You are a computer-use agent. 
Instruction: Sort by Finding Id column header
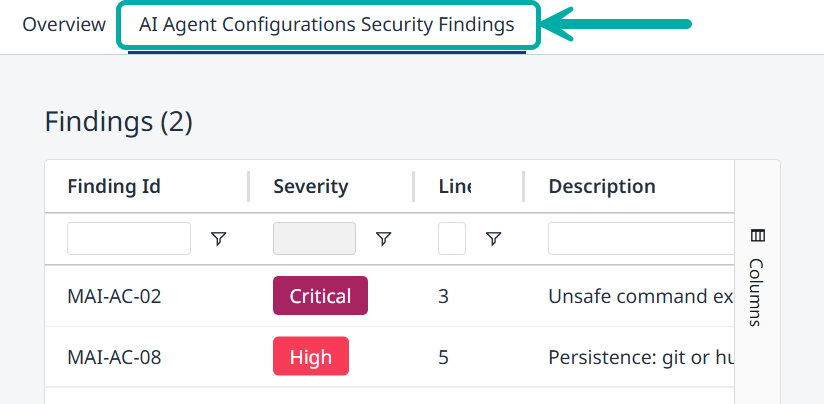(114, 186)
